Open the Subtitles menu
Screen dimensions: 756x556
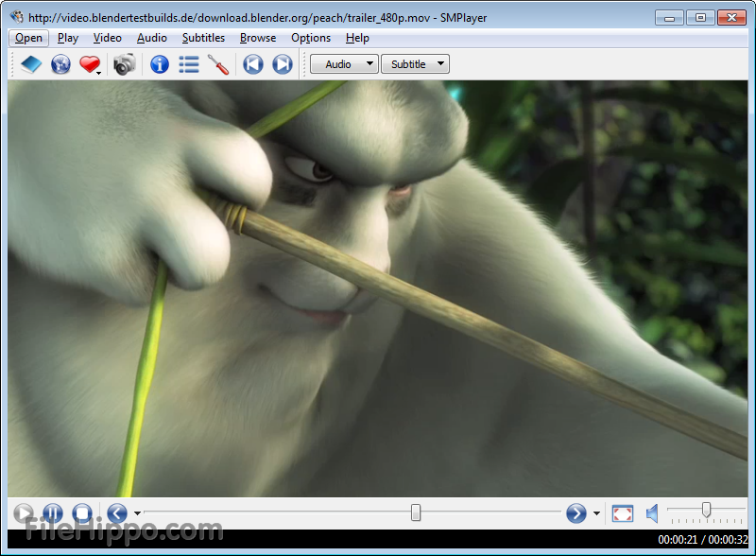coord(203,38)
